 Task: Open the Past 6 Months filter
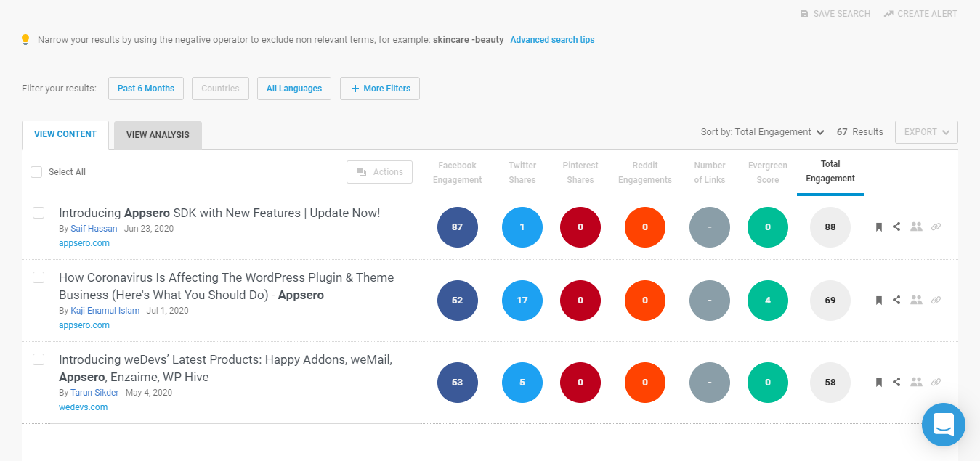(146, 89)
